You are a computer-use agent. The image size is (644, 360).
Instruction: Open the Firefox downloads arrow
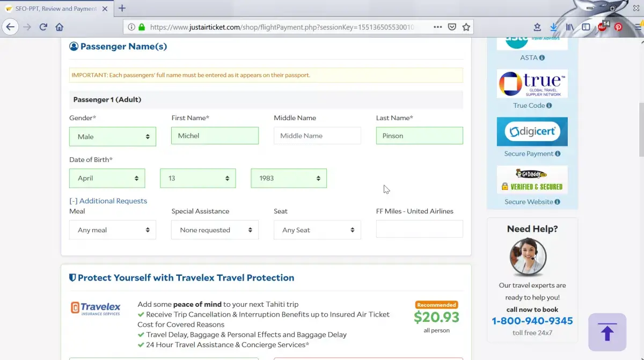coord(553,27)
